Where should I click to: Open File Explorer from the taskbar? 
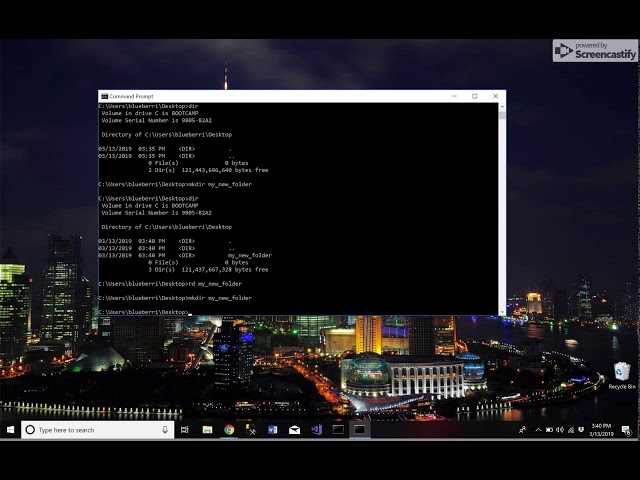coord(207,430)
